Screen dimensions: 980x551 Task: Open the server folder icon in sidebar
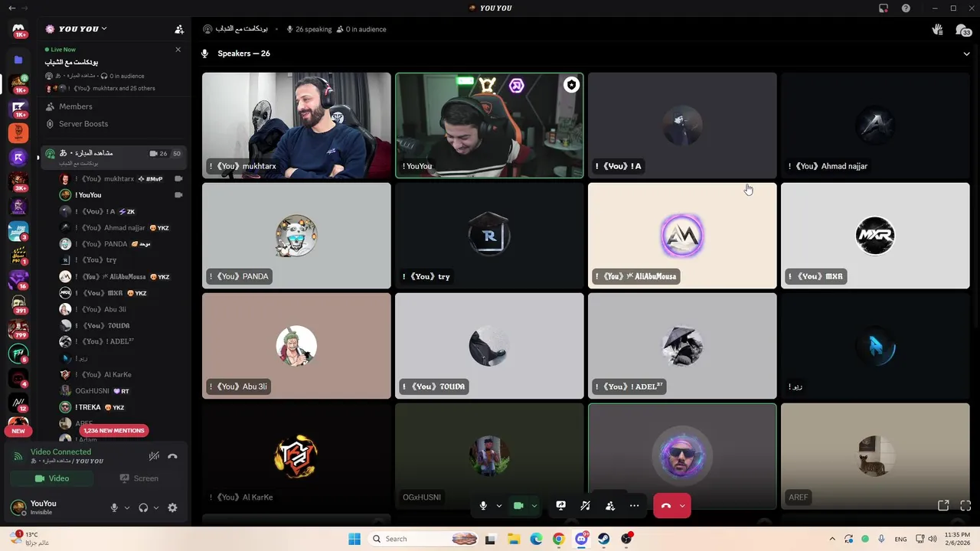click(18, 60)
